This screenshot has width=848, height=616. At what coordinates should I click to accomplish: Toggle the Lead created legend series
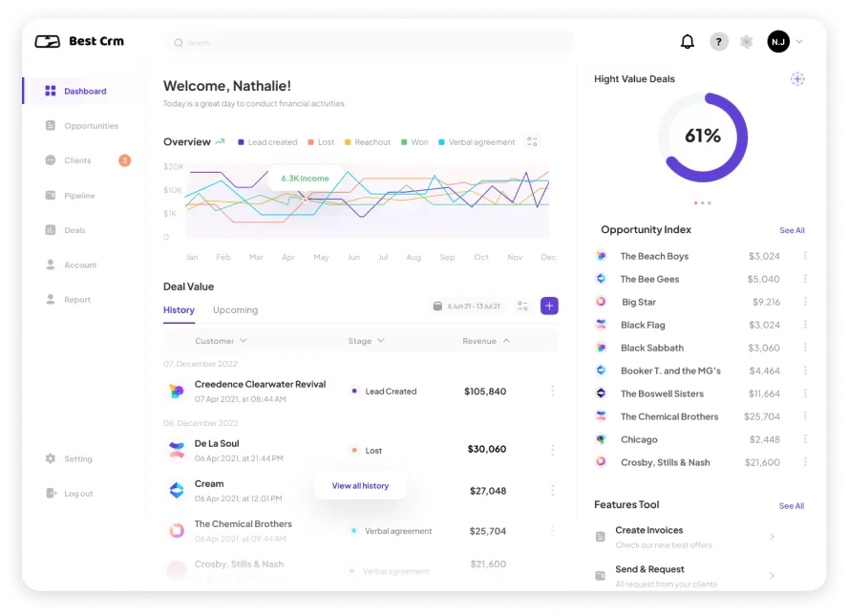[267, 142]
